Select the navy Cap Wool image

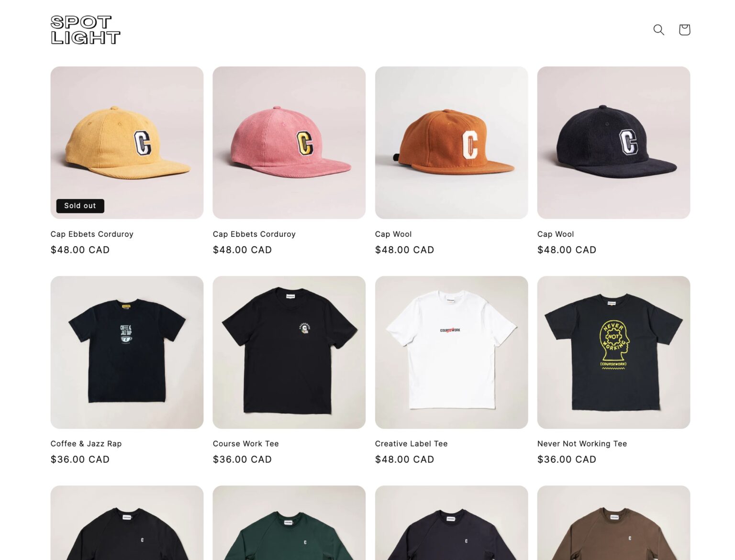[613, 143]
